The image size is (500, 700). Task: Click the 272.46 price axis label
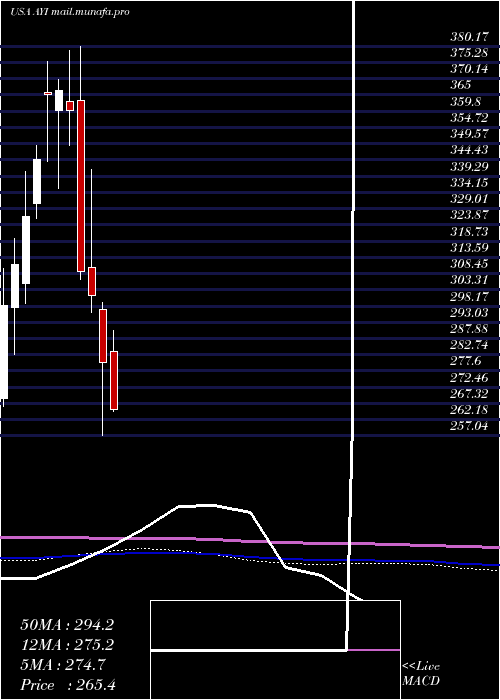point(469,378)
